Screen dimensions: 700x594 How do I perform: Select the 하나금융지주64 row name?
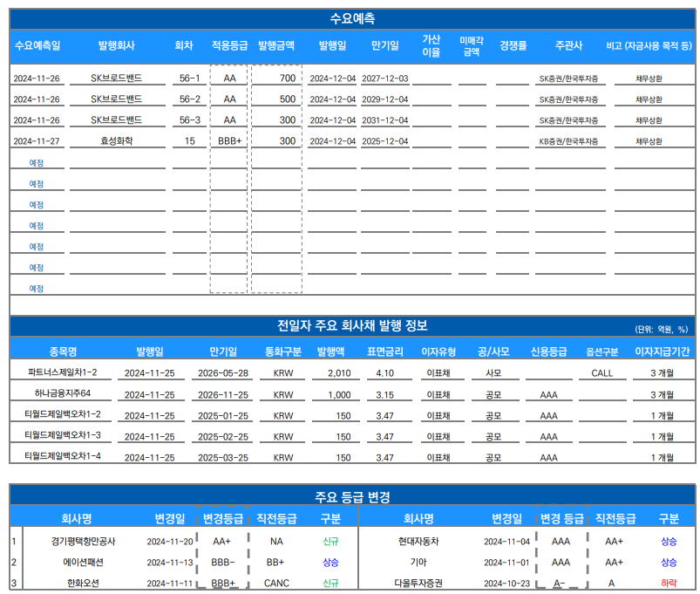pyautogui.click(x=63, y=394)
